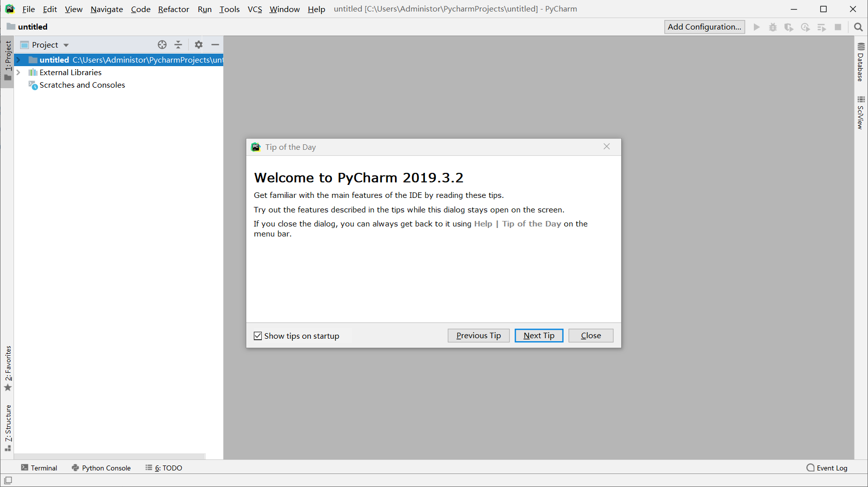Open the Database tool window strip
Screen dimensions: 868x487
pos(861,62)
